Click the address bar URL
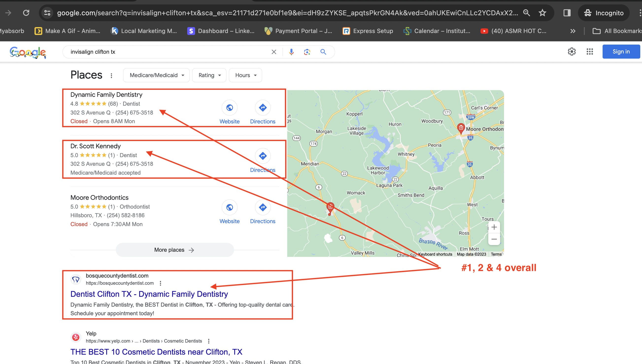Image resolution: width=642 pixels, height=364 pixels. pos(287,13)
